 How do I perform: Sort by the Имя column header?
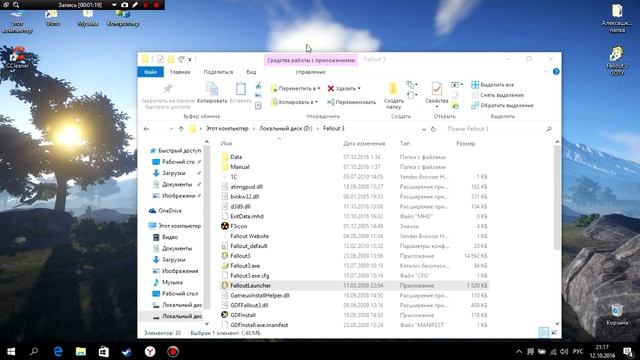[x=227, y=144]
